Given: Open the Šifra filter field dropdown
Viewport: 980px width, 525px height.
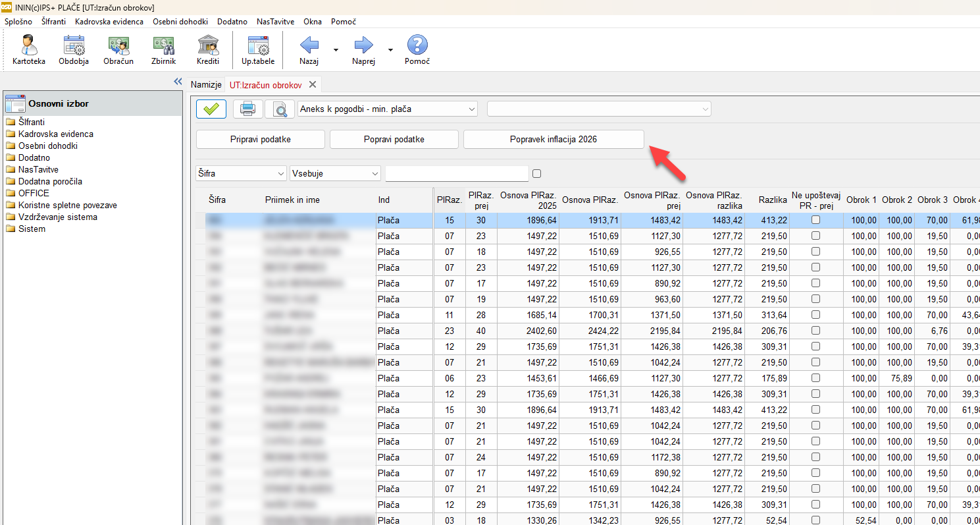Looking at the screenshot, I should click(x=241, y=174).
